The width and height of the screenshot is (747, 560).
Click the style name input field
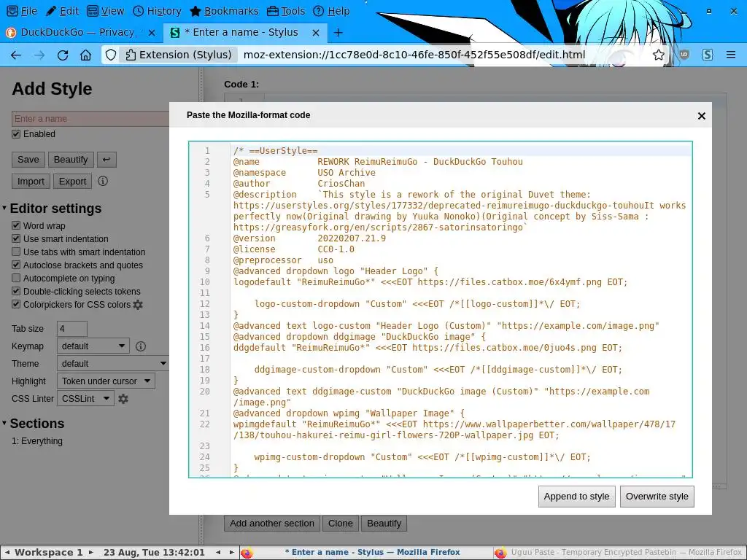tap(90, 119)
